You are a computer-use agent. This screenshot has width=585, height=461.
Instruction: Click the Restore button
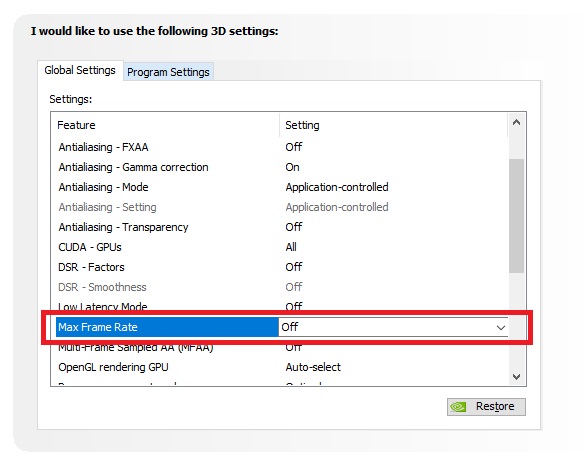486,407
